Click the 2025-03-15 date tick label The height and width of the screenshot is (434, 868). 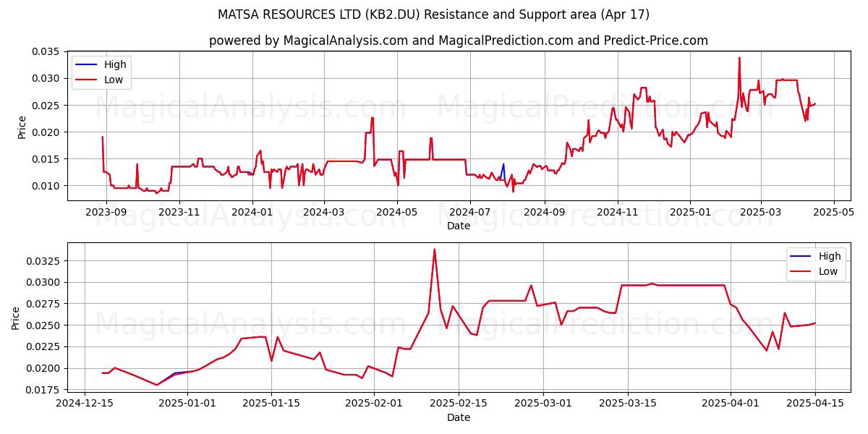tap(627, 404)
